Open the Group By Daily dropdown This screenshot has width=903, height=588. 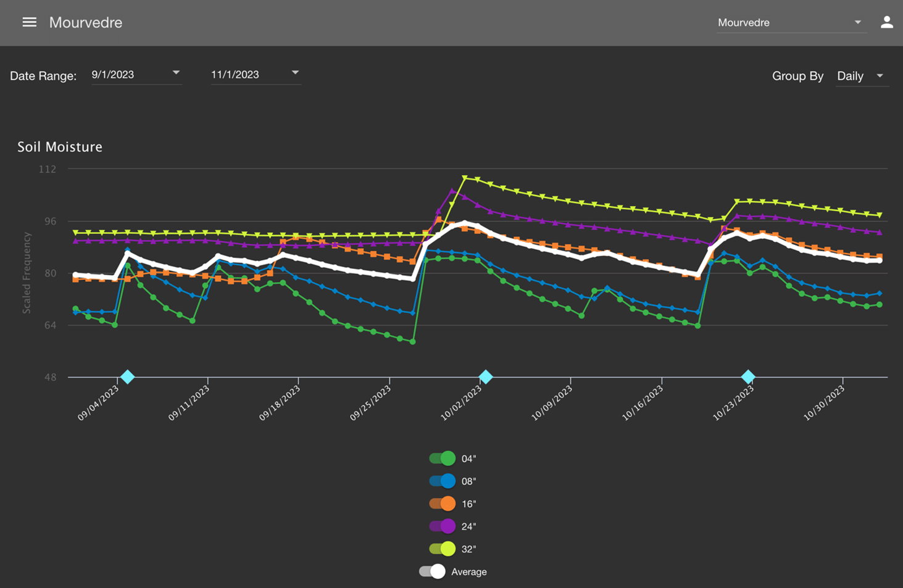pos(861,76)
